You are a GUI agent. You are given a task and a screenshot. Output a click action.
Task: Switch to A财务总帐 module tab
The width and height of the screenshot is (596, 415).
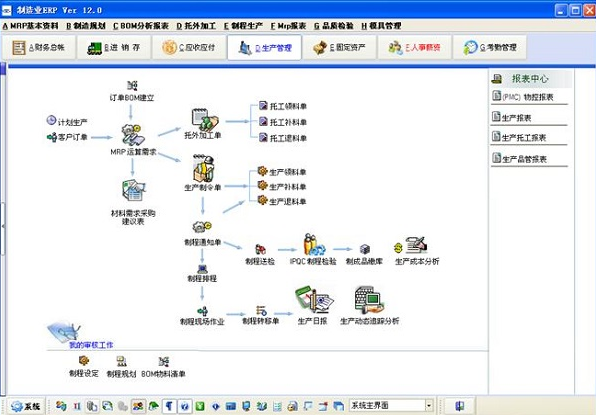click(39, 48)
